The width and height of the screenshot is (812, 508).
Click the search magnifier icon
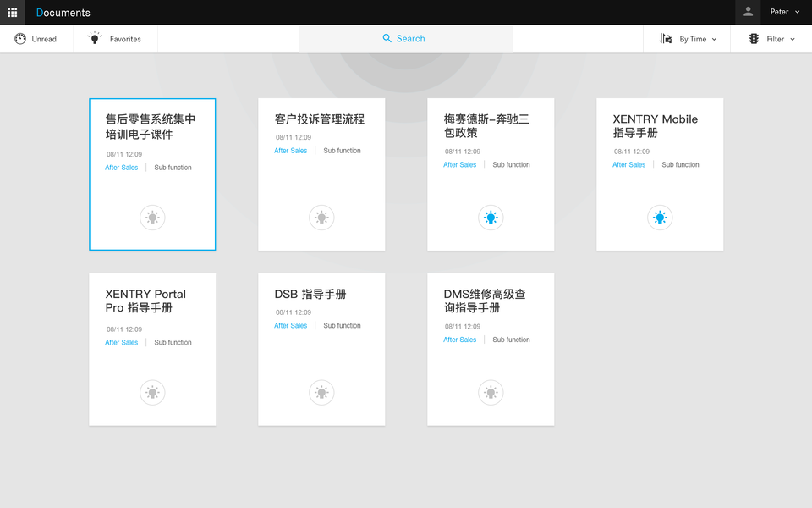pyautogui.click(x=387, y=38)
